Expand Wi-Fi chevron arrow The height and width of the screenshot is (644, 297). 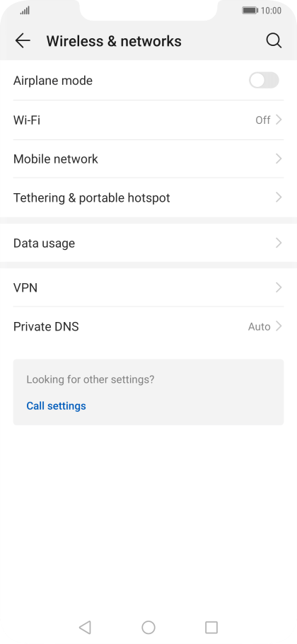click(x=279, y=120)
